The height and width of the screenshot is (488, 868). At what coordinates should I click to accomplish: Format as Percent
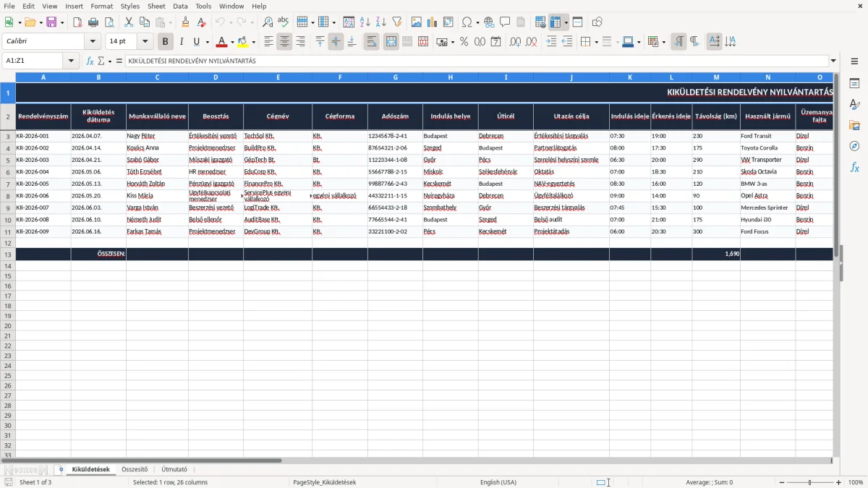coord(464,42)
